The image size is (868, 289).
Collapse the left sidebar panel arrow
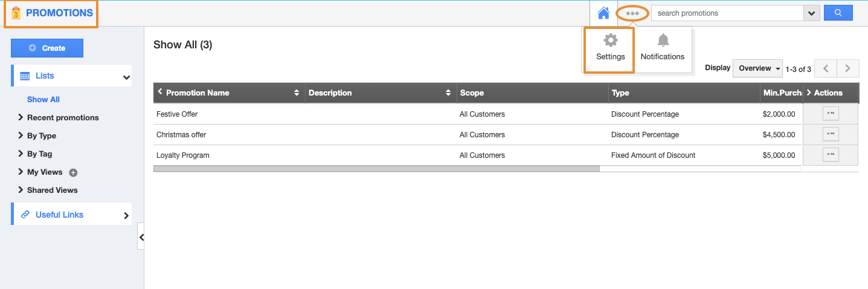[x=141, y=237]
